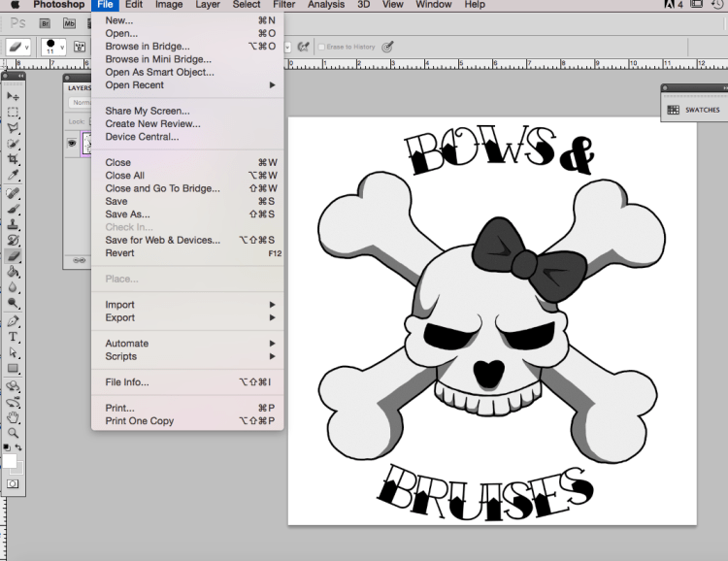Enable the Erase to History checkbox
The width and height of the screenshot is (728, 561).
(322, 47)
